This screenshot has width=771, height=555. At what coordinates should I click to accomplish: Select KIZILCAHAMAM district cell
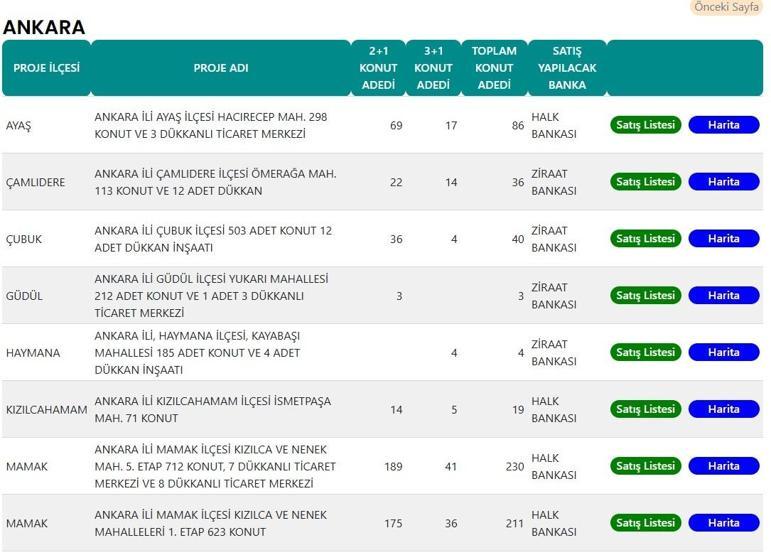(x=47, y=409)
